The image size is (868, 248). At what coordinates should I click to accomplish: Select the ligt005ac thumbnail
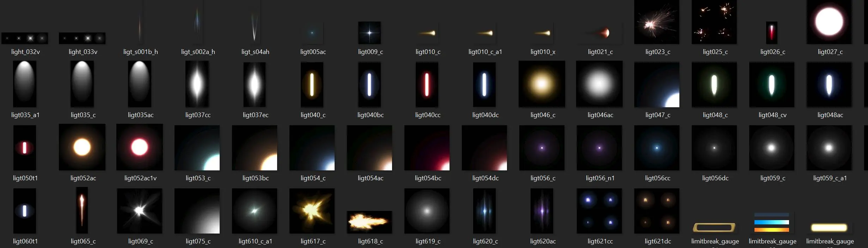coord(312,33)
